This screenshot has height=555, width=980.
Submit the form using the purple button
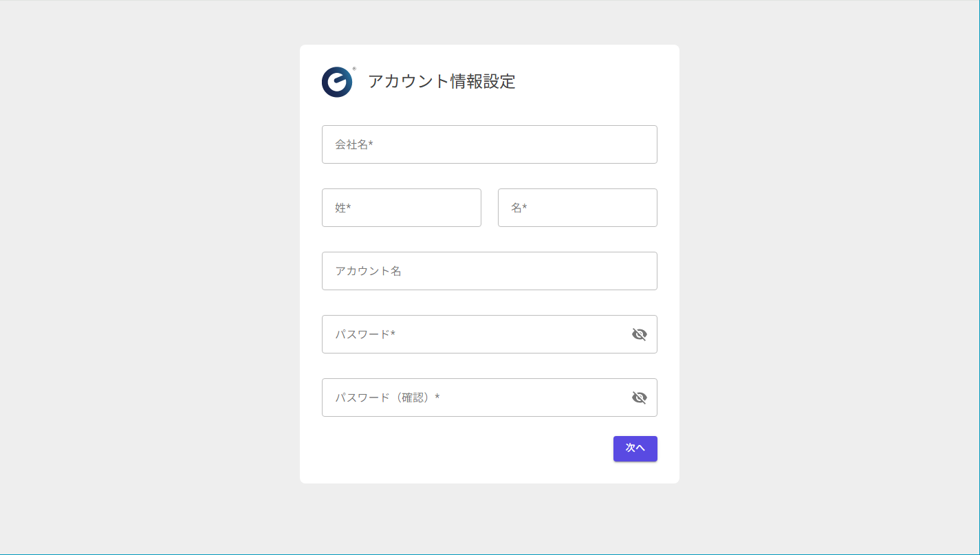(x=635, y=448)
